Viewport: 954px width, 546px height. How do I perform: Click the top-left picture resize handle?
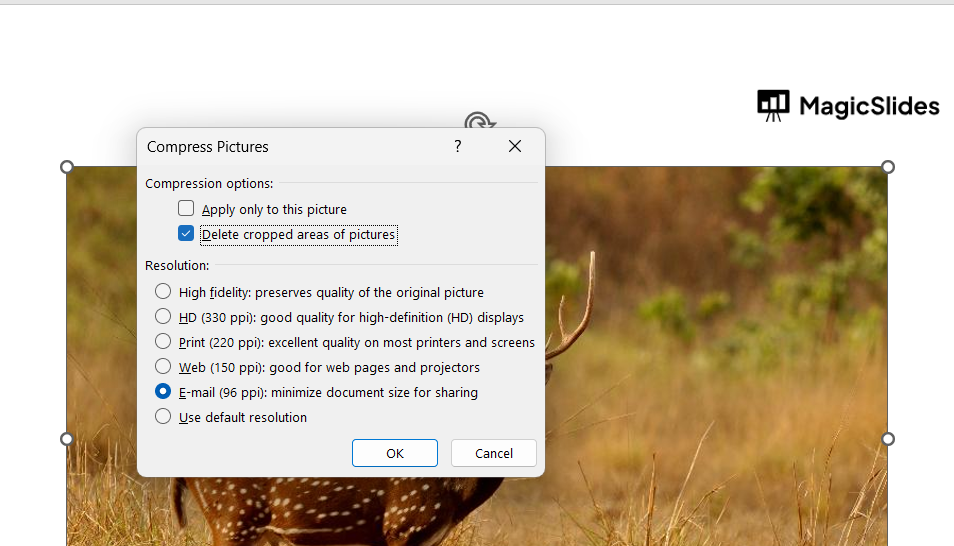[67, 166]
